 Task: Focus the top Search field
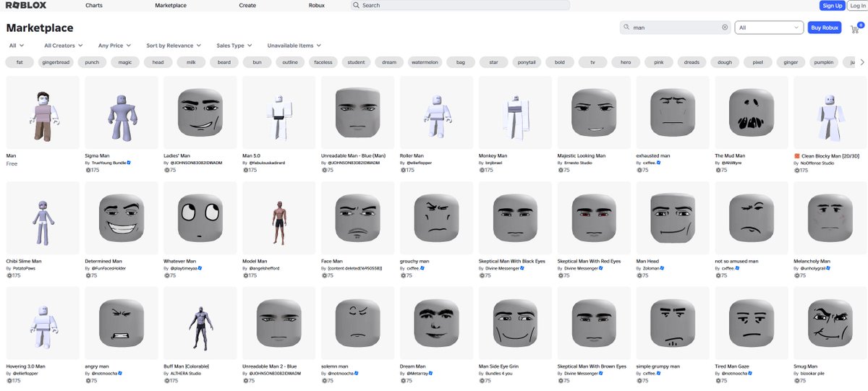pos(460,5)
